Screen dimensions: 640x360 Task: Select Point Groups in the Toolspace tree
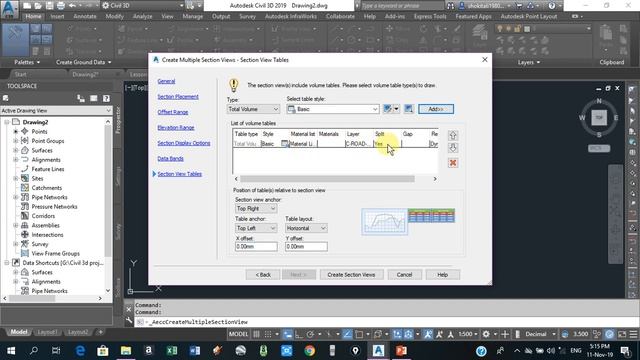48,141
